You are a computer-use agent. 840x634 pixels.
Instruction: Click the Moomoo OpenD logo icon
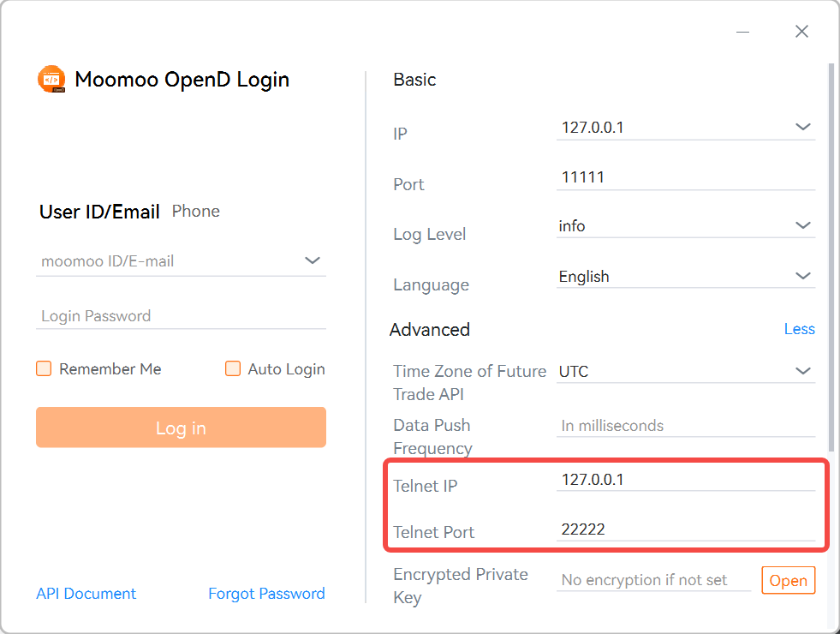click(x=51, y=79)
